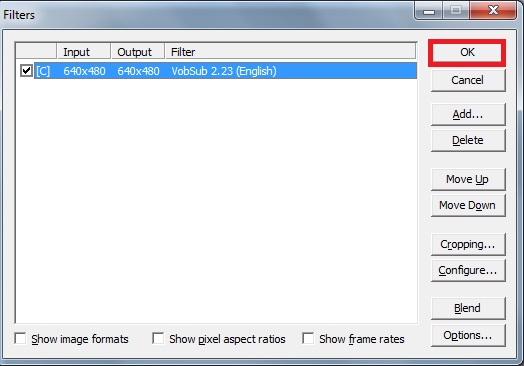Viewport: 524px width, 366px height.
Task: Enable Show image formats checkbox
Action: pyautogui.click(x=20, y=338)
